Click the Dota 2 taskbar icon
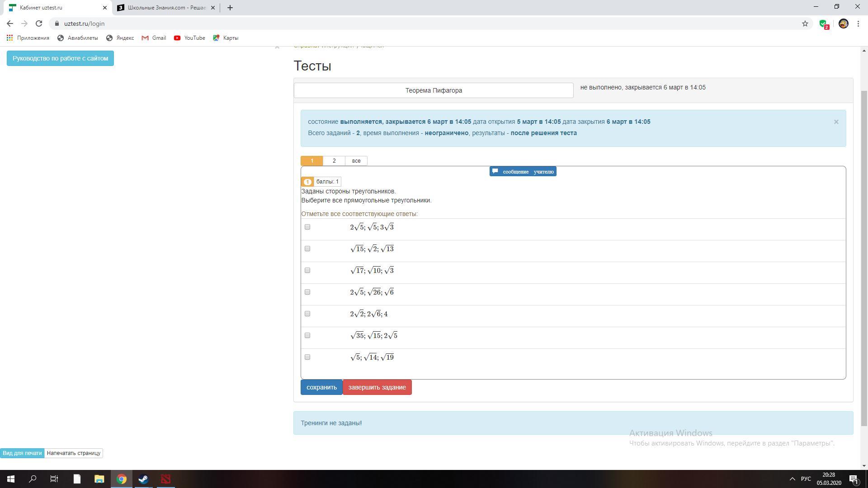 click(165, 479)
